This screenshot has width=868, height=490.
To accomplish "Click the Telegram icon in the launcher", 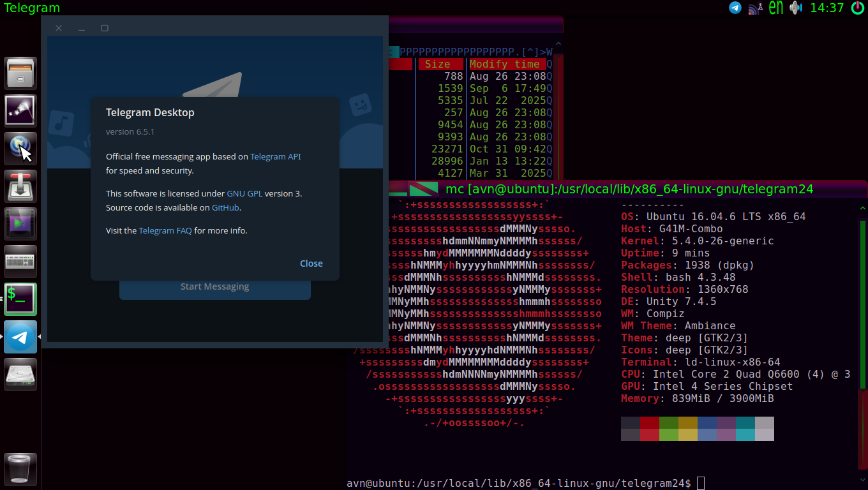I will point(21,337).
